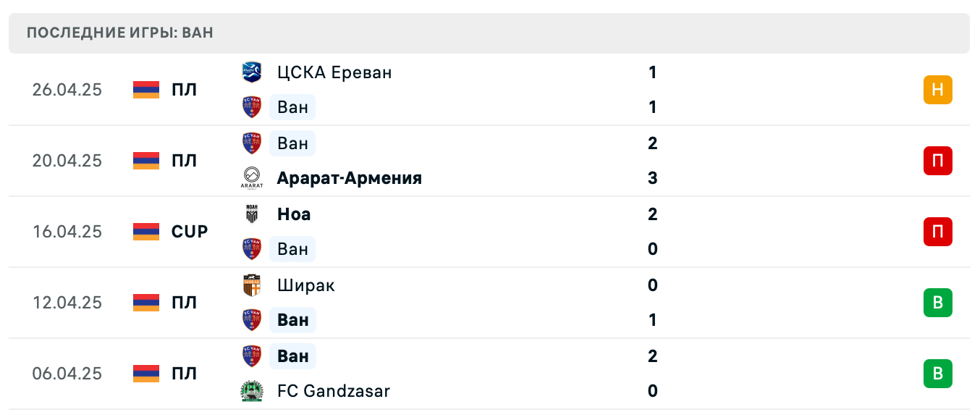Image resolution: width=980 pixels, height=420 pixels.
Task: Click the Armenian flag beside 26.04.25
Action: [145, 90]
